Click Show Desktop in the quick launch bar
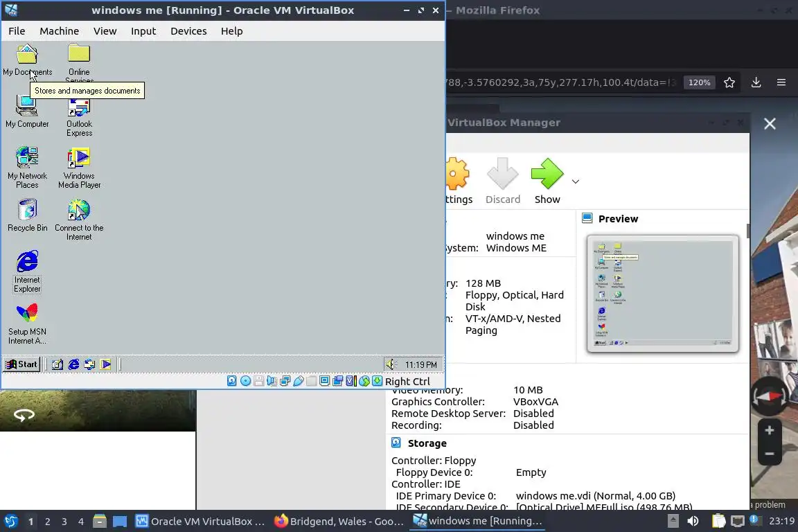 pos(57,364)
